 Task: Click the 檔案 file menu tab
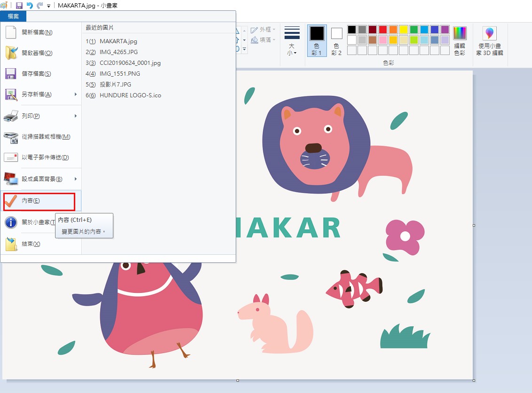(x=14, y=16)
